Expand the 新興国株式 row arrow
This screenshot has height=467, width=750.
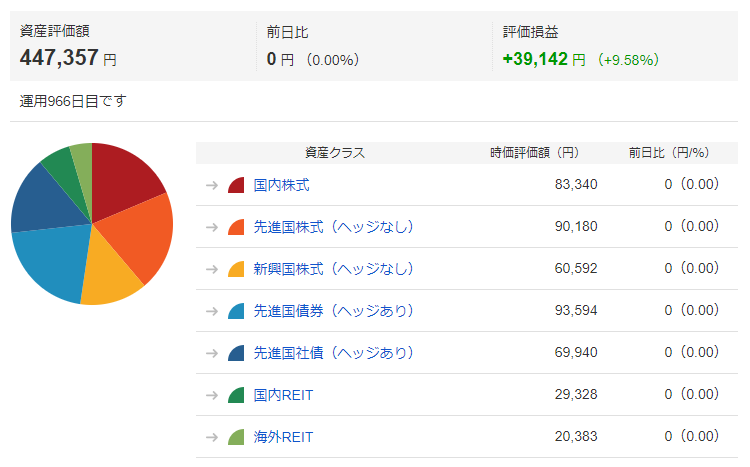coord(212,269)
